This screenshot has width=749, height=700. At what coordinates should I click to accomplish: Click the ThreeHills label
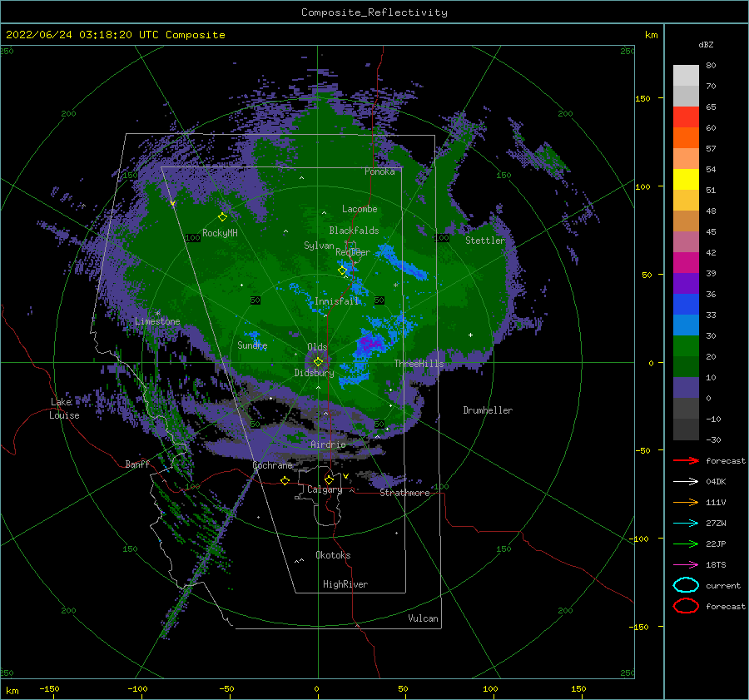click(419, 364)
